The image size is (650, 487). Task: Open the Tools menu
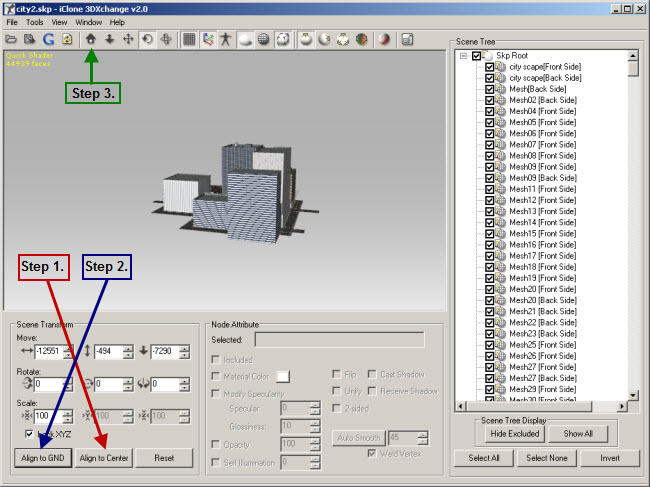pos(34,22)
